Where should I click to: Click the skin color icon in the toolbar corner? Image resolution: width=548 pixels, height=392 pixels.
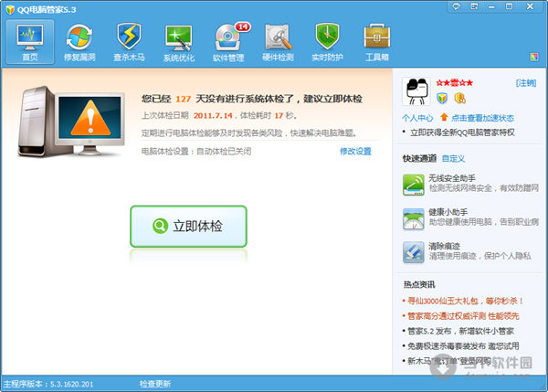pos(534,57)
